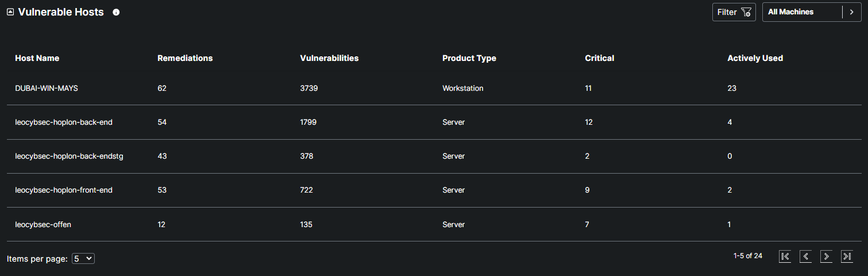
Task: Sort by Actively Used column
Action: tap(755, 58)
